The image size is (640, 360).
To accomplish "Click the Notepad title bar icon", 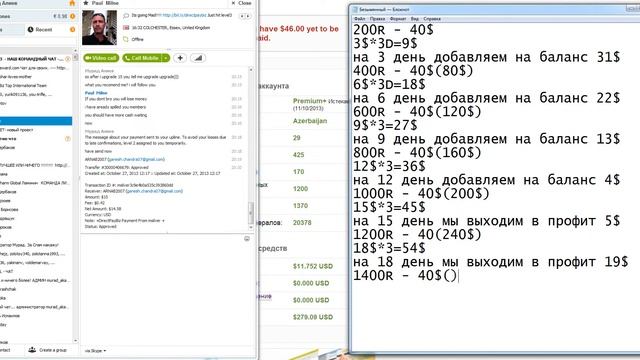I will pos(355,9).
